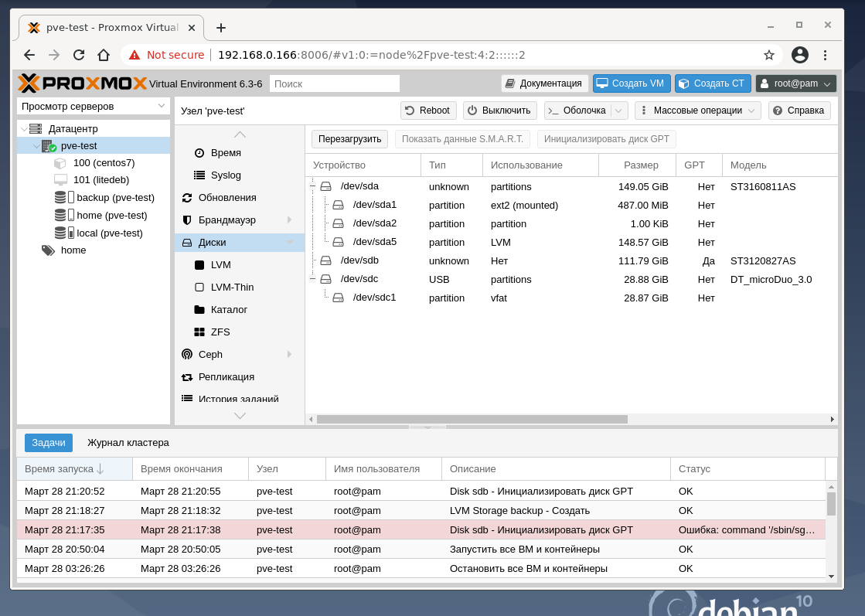Viewport: 865px width, 616px height.
Task: Open the backup (pve-test) storage
Action: pos(114,198)
